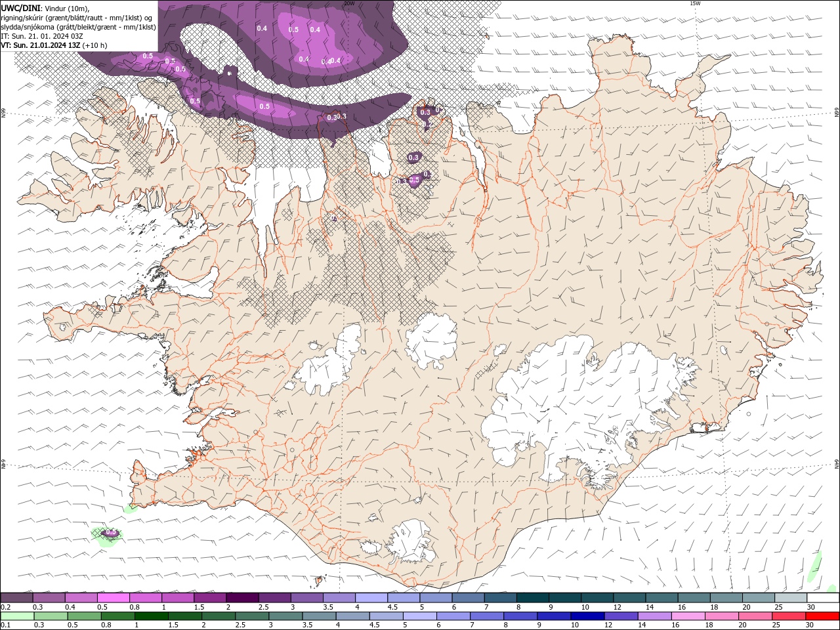
Task: Pick upper scale swatch between 12 and 14
Action: point(630,598)
